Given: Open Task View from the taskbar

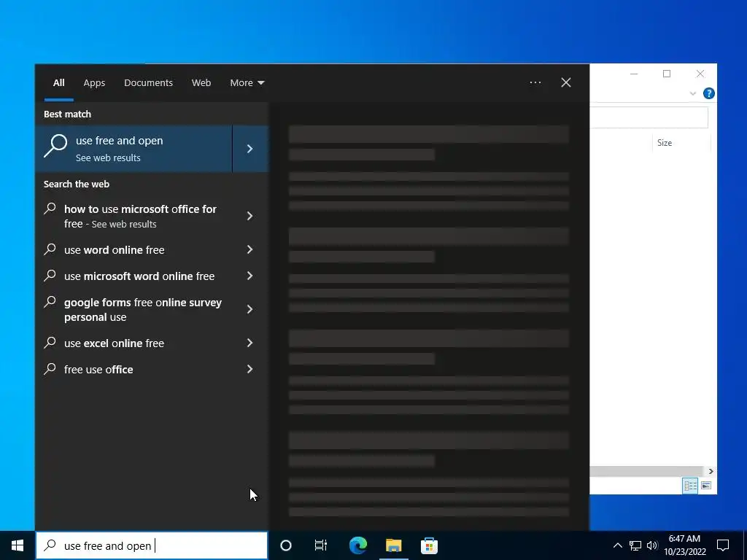Looking at the screenshot, I should [321, 545].
